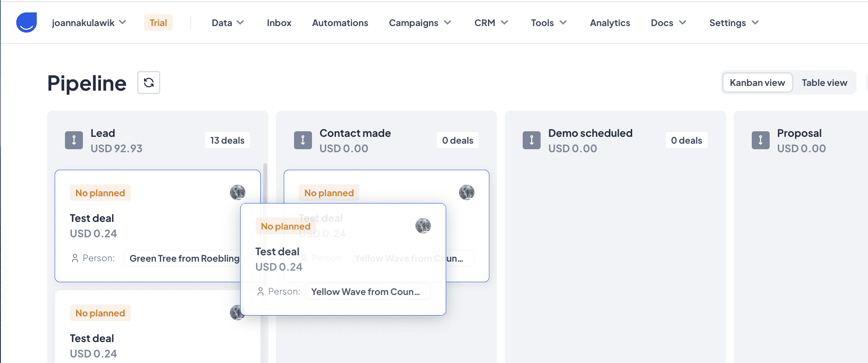Click No planned tag on Green Tree card
This screenshot has width=868, height=363.
(x=100, y=193)
